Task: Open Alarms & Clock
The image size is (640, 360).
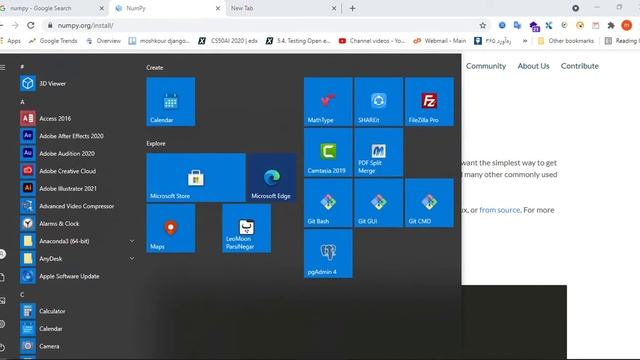Action: point(77,224)
